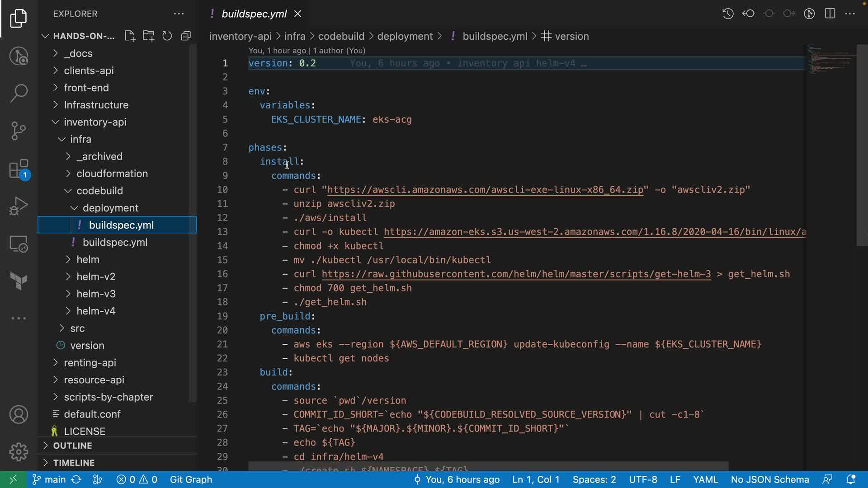The width and height of the screenshot is (868, 488).
Task: Click Git Graph in the status bar
Action: click(191, 479)
